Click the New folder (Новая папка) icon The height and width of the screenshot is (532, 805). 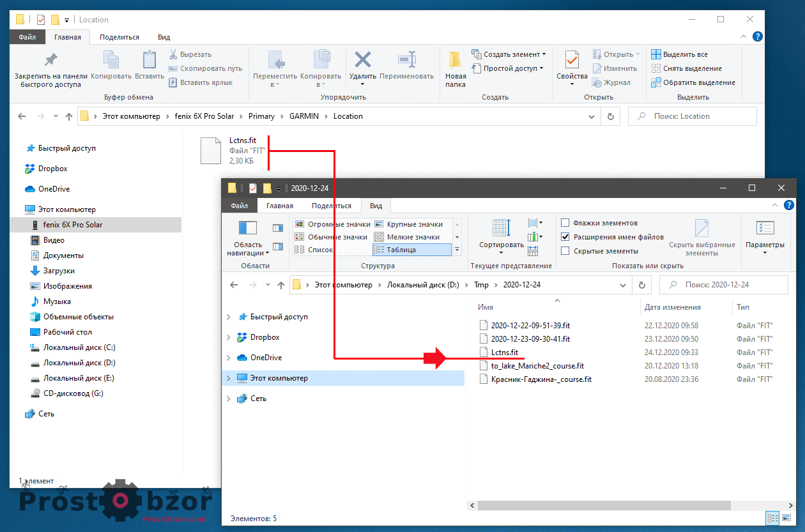[x=455, y=61]
